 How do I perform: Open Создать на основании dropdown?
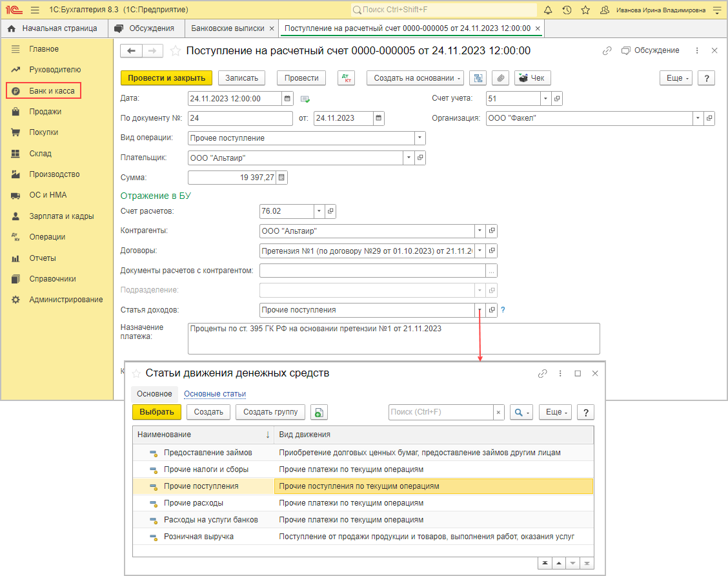click(416, 78)
